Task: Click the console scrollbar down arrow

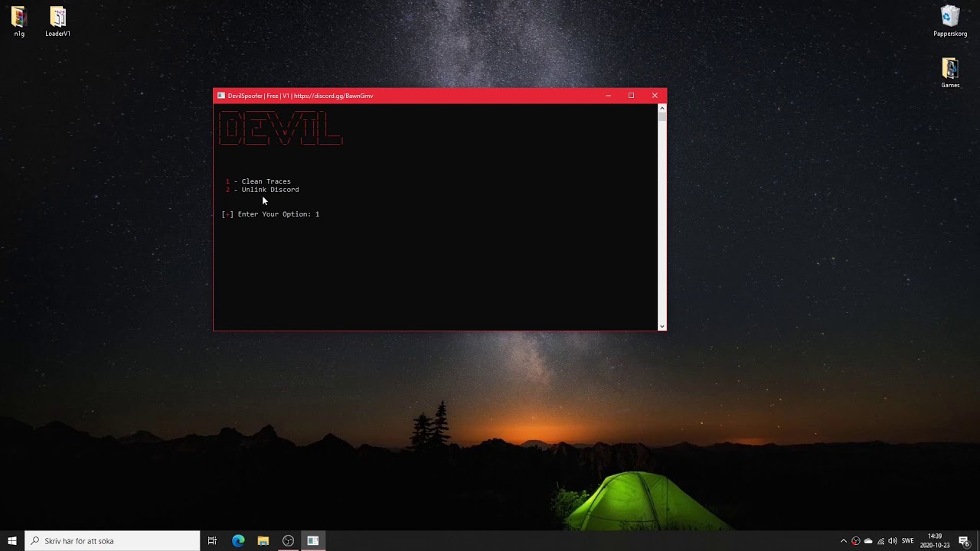Action: (x=662, y=327)
